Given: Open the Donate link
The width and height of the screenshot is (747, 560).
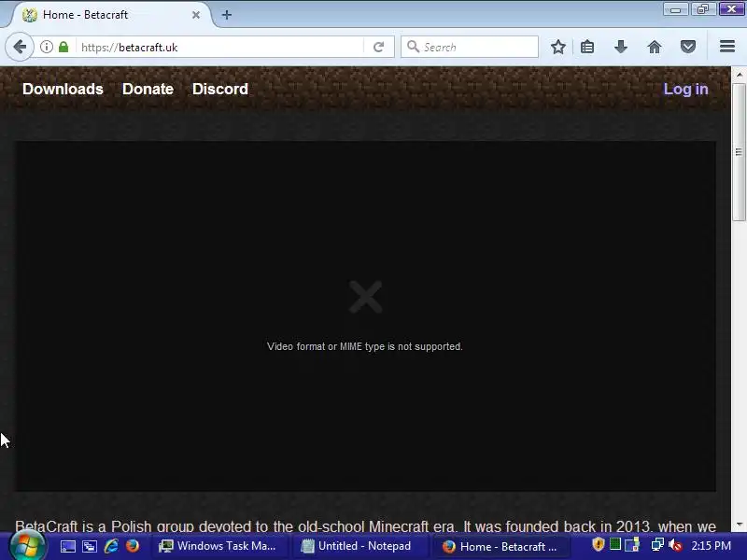Looking at the screenshot, I should 148,89.
